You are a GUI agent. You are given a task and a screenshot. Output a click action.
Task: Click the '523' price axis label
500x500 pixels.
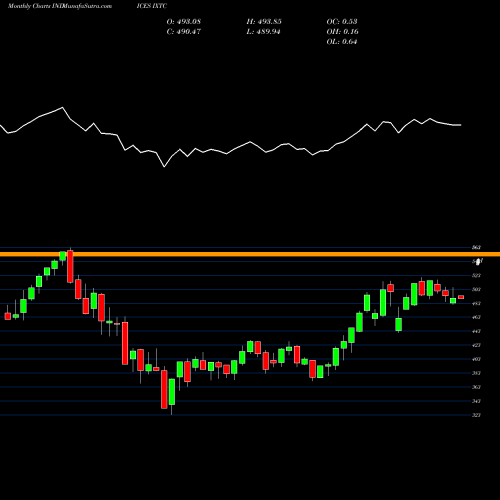pos(476,275)
